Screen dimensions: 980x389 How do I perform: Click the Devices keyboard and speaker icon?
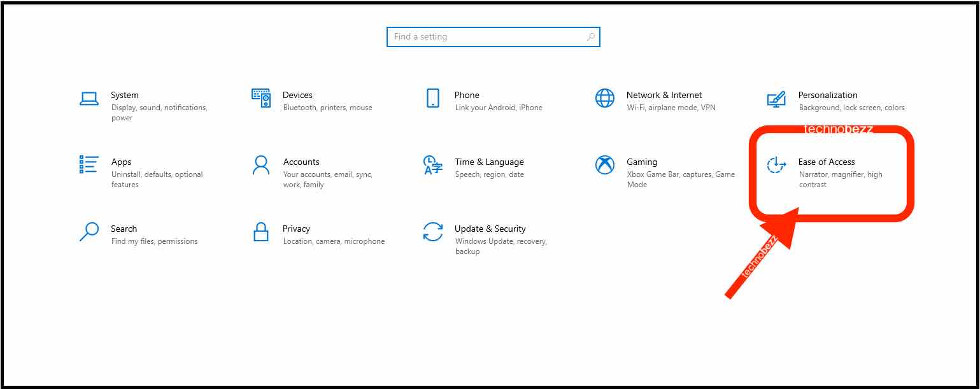click(x=261, y=98)
